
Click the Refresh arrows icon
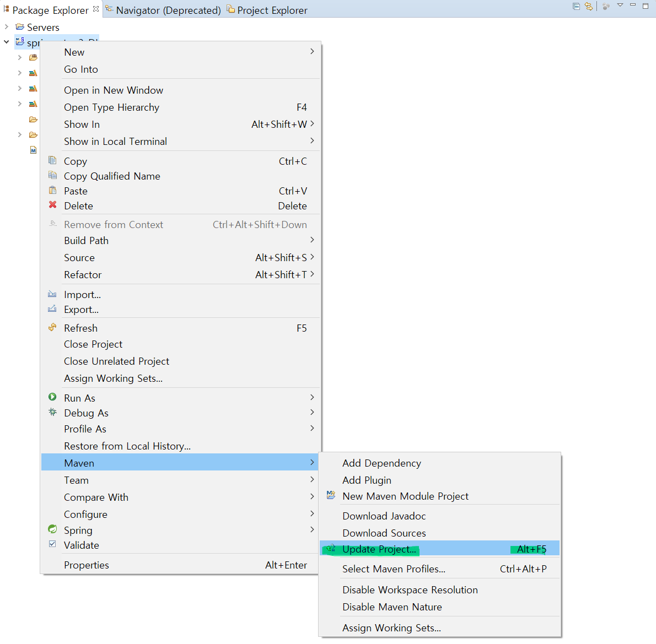tap(52, 327)
